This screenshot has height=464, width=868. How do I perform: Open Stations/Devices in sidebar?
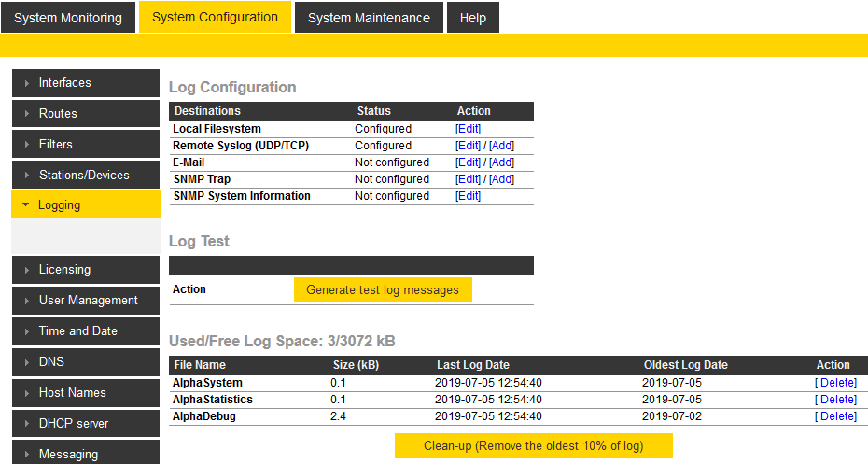85,176
